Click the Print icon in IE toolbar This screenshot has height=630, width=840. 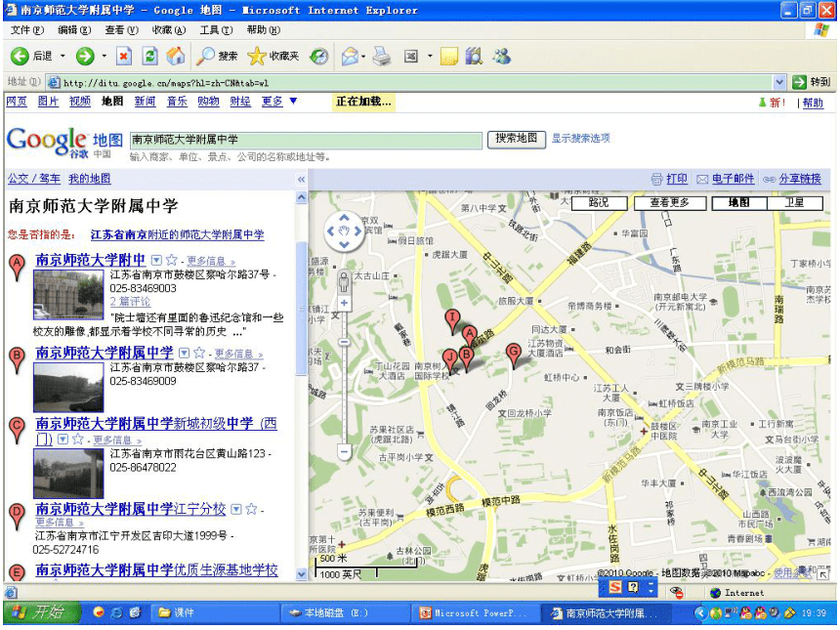click(x=382, y=56)
